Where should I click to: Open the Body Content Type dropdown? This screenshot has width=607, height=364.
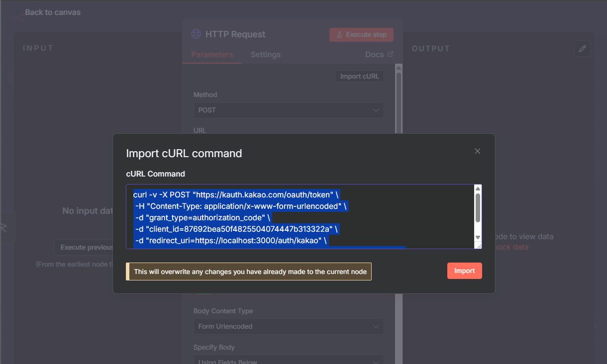pyautogui.click(x=288, y=327)
